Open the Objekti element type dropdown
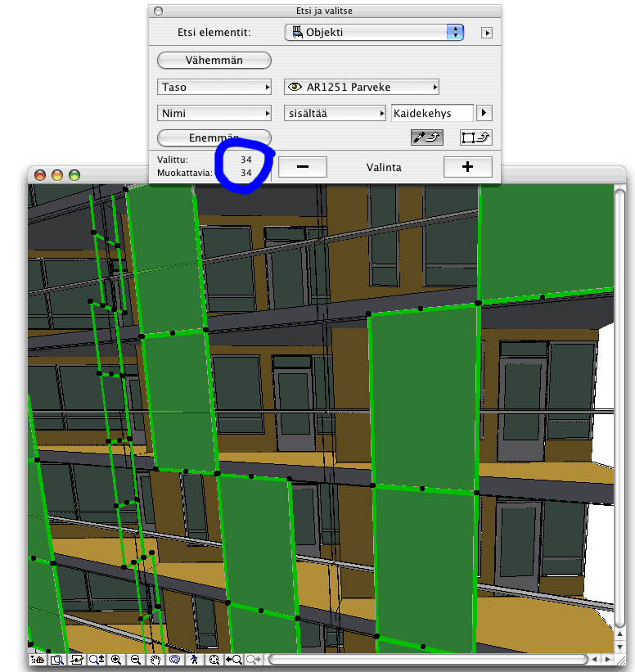The width and height of the screenshot is (635, 672). [374, 32]
